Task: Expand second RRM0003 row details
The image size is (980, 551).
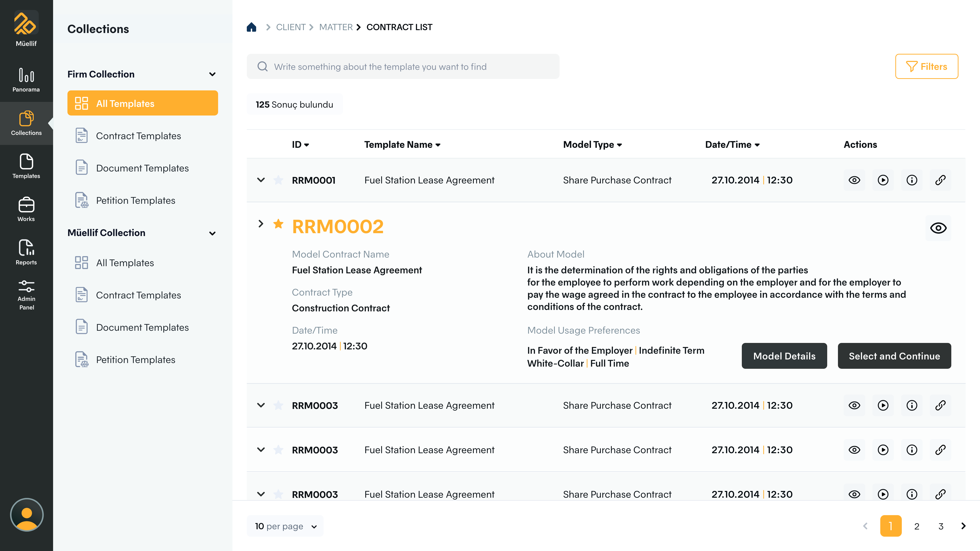Action: [261, 449]
